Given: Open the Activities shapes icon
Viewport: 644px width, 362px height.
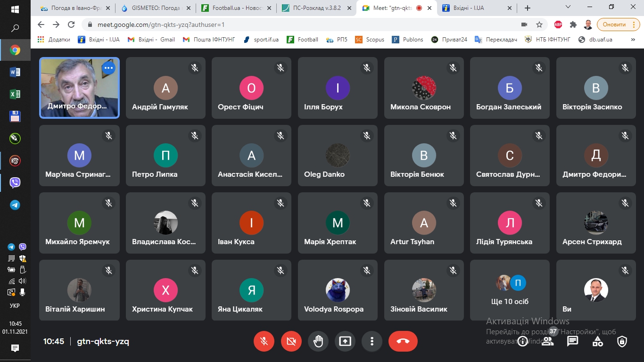Looking at the screenshot, I should (x=597, y=341).
